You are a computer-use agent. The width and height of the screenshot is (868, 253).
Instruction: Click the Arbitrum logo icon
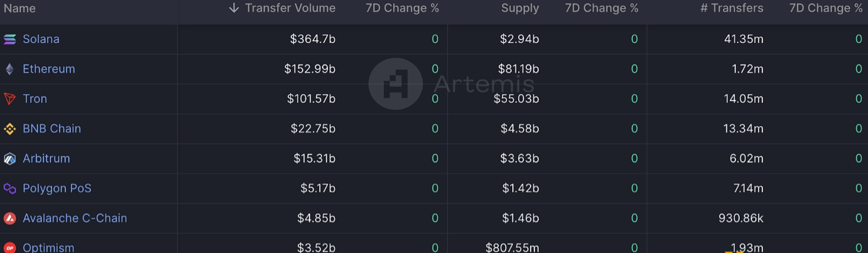tap(10, 159)
